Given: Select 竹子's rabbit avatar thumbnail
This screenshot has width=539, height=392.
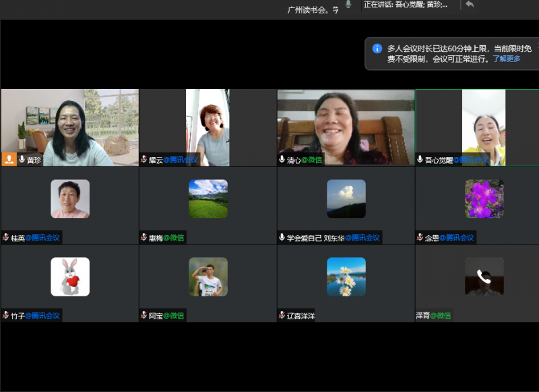Looking at the screenshot, I should click(70, 277).
